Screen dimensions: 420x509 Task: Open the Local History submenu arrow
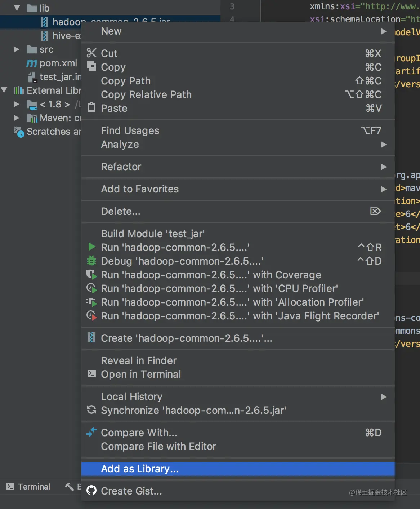pos(384,397)
